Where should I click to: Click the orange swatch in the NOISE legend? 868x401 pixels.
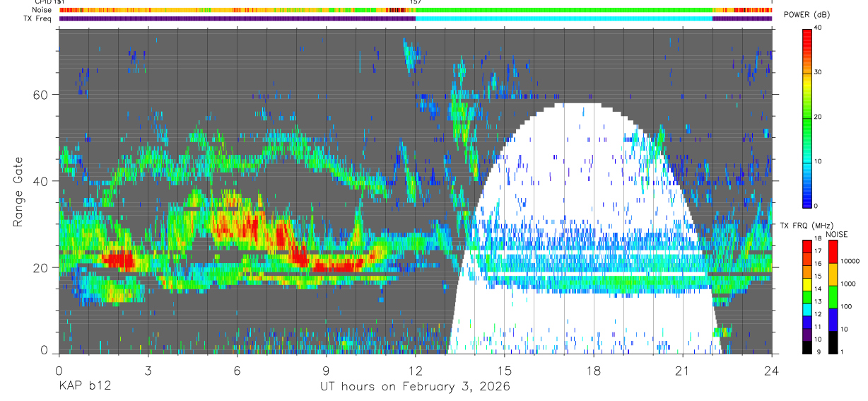832,274
